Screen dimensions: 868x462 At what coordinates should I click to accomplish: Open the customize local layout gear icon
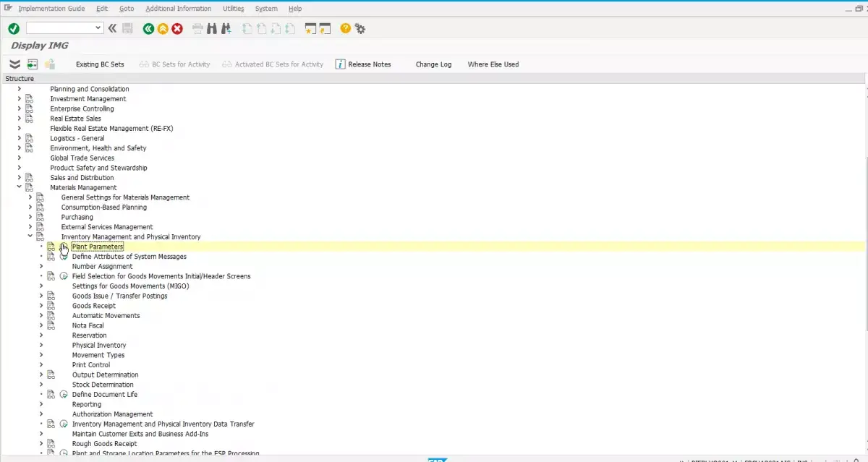(360, 28)
